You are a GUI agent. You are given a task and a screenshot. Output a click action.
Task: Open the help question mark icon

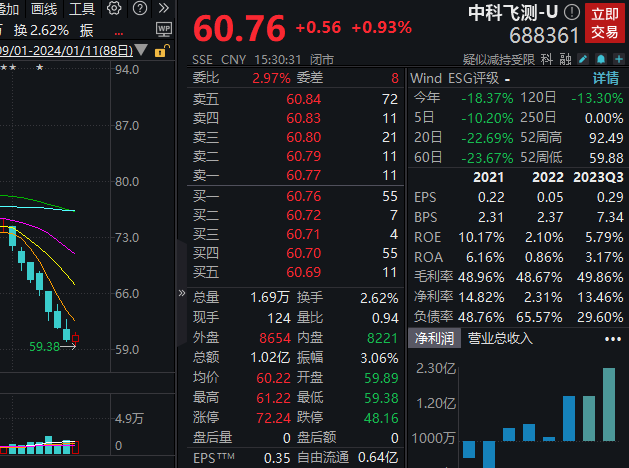point(140,8)
